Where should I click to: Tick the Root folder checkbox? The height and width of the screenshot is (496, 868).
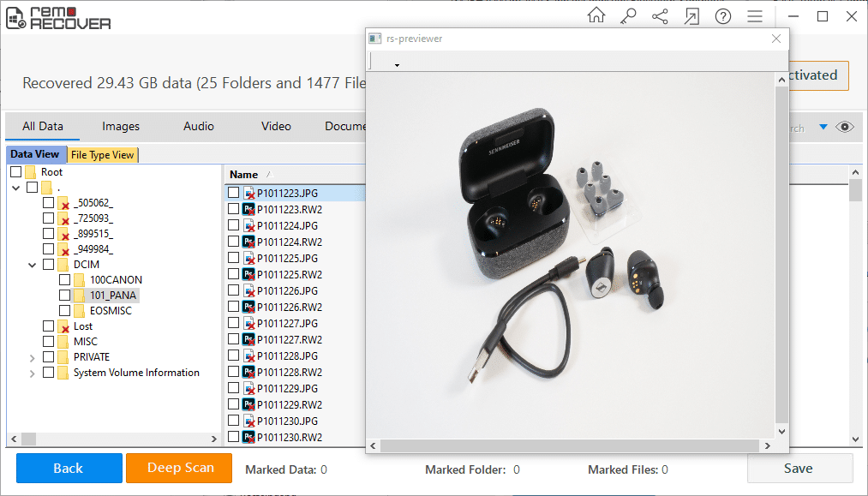click(16, 172)
